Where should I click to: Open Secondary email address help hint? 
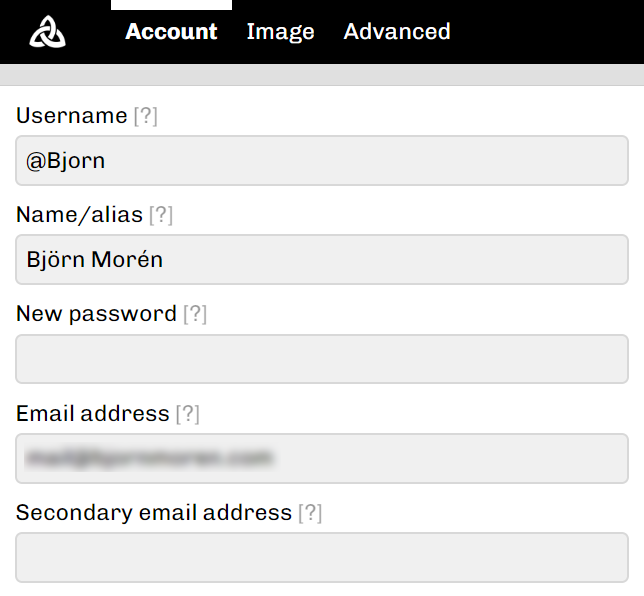(310, 513)
